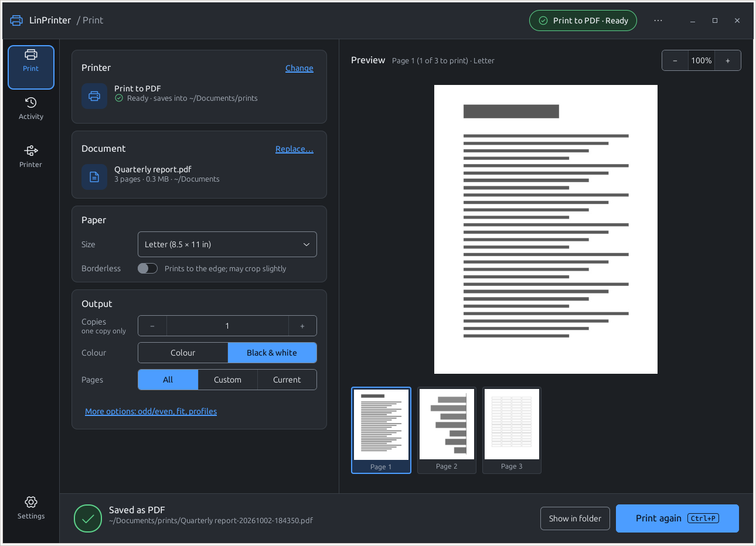Viewport: 756px width, 546px height.
Task: Select Colour output mode
Action: [x=183, y=353]
